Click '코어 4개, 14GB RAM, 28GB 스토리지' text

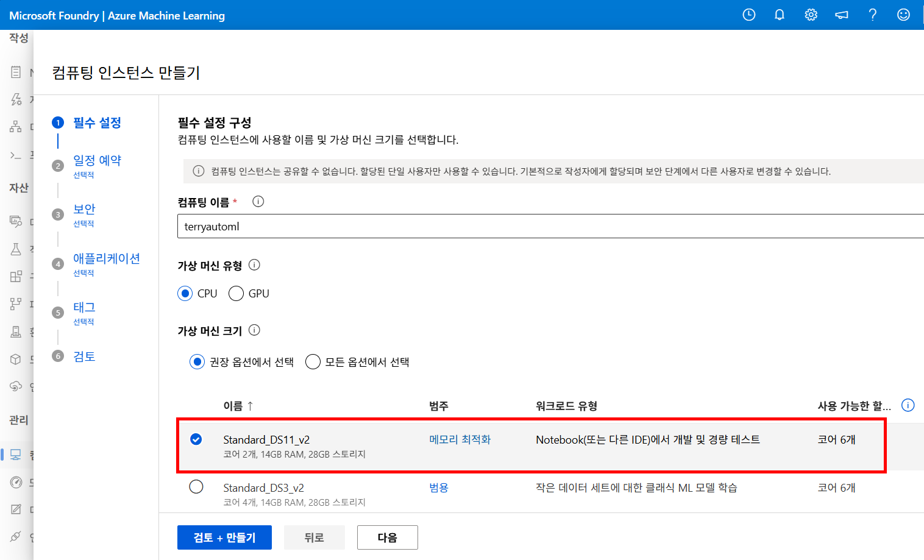coord(294,502)
